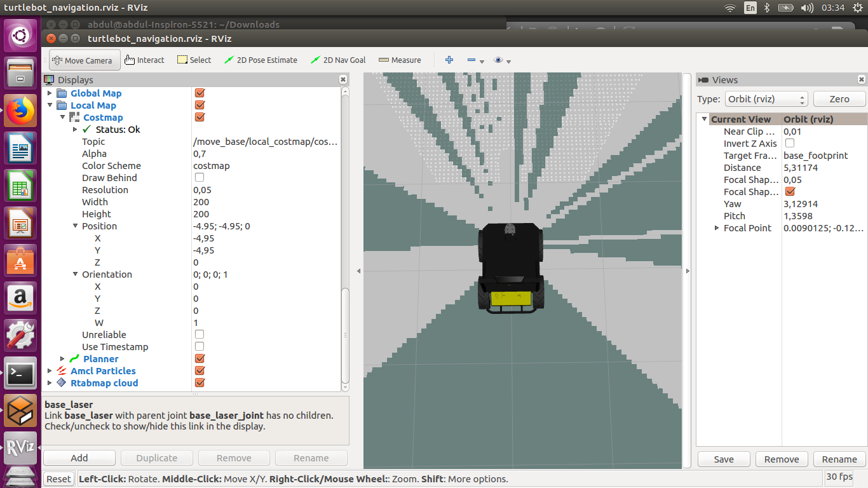868x488 pixels.
Task: Launch Firefox from the Ubuntu dock
Action: 21,111
